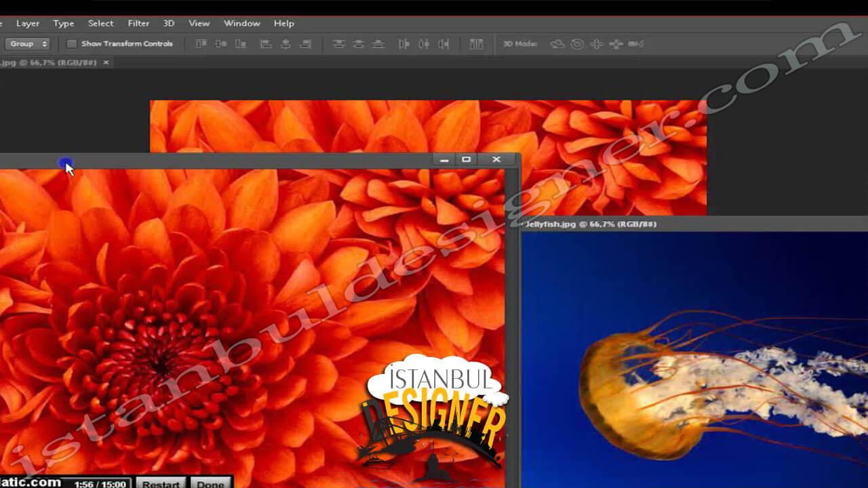868x488 pixels.
Task: Minimize the floating flower document window
Action: (444, 160)
